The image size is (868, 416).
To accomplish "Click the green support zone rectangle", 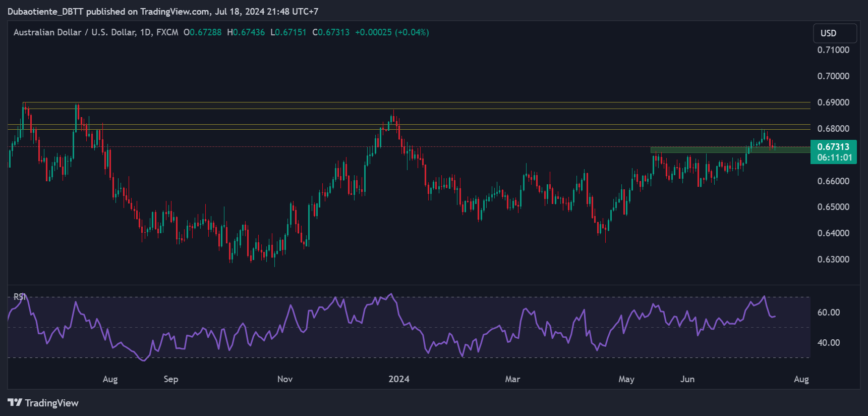I will point(730,150).
